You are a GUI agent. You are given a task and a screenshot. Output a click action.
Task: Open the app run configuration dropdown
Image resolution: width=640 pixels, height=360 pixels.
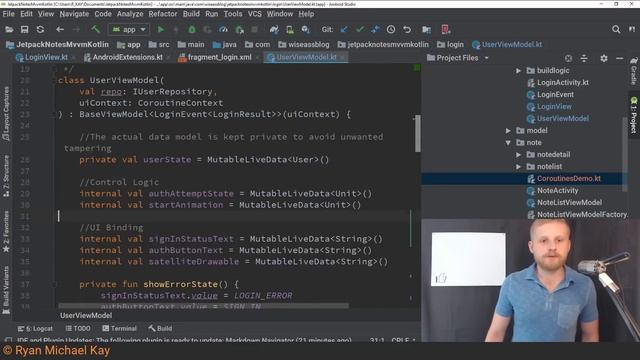[129, 29]
